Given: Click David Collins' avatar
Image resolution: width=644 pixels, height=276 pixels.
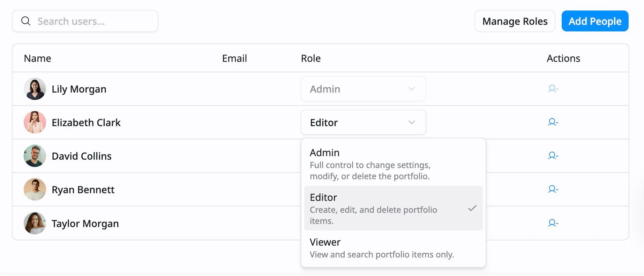Looking at the screenshot, I should coord(35,156).
